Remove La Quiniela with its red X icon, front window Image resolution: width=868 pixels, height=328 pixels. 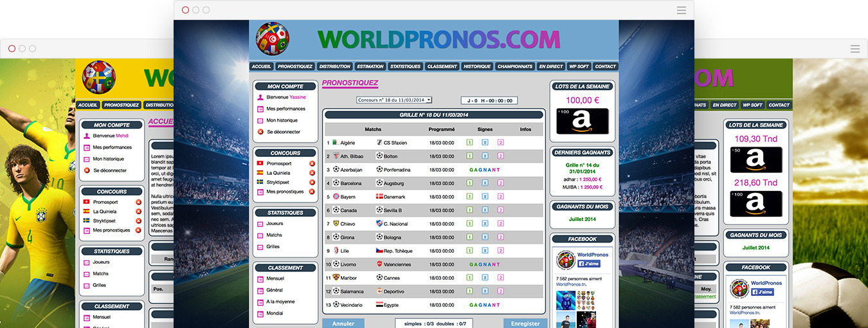click(312, 173)
